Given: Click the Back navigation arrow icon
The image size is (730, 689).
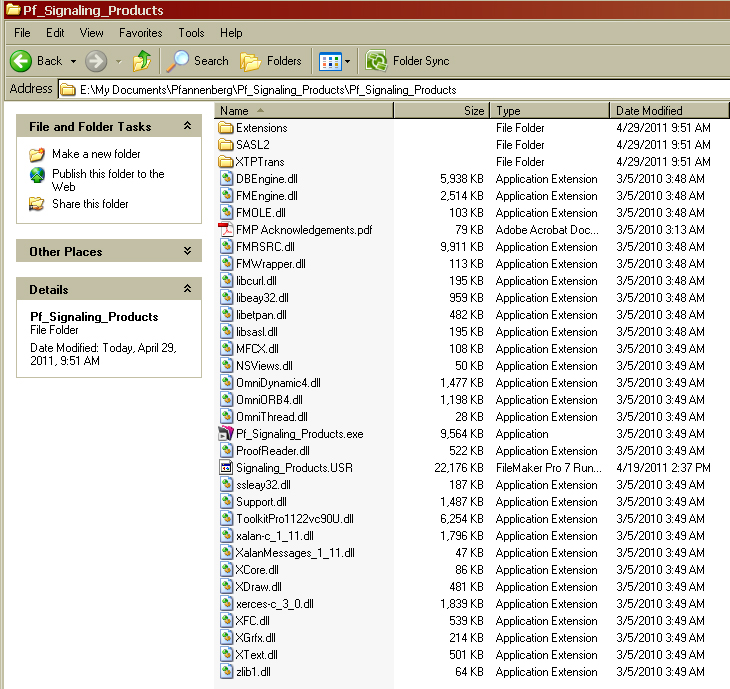Looking at the screenshot, I should click(x=22, y=61).
